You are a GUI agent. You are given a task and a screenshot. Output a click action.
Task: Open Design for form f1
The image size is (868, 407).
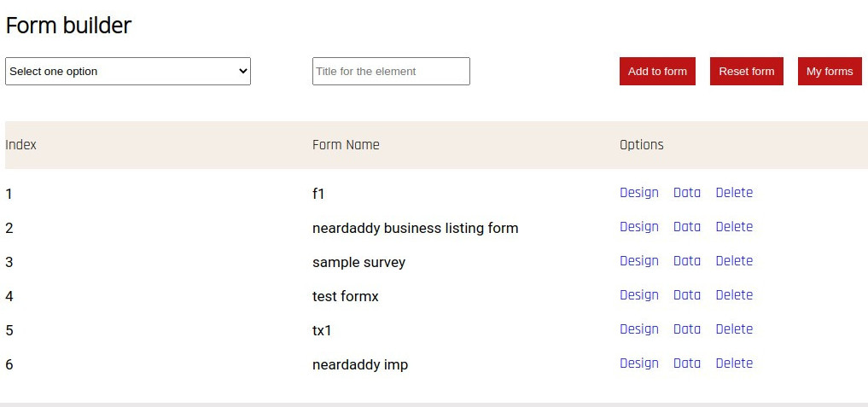[x=638, y=193]
